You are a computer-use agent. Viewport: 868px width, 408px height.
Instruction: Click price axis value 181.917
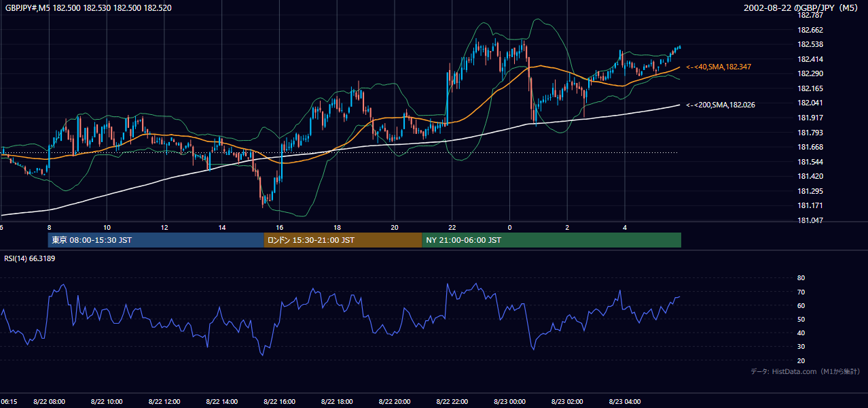pos(810,118)
